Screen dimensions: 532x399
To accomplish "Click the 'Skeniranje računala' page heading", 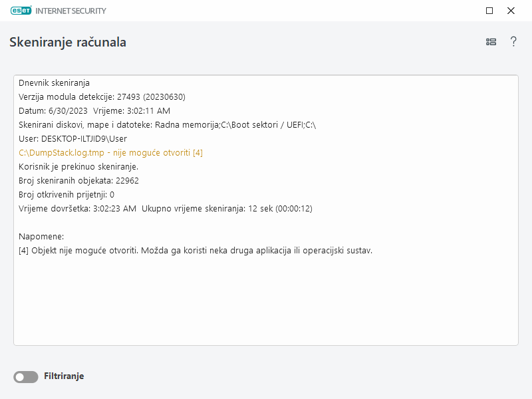I will (x=68, y=43).
